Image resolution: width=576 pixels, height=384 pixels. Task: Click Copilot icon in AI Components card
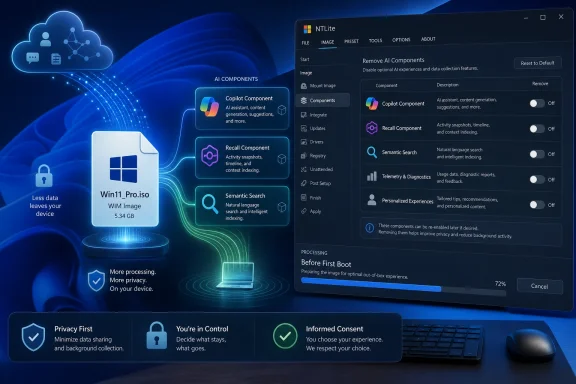209,107
